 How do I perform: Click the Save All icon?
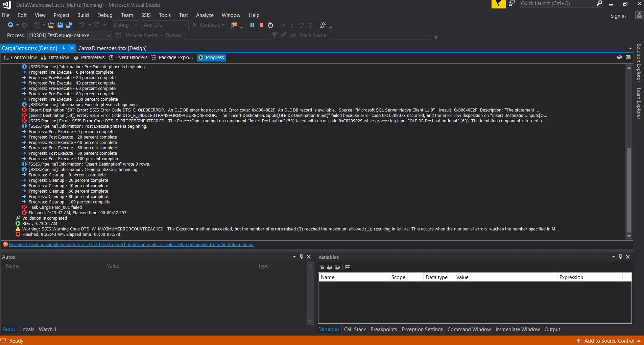click(x=69, y=25)
